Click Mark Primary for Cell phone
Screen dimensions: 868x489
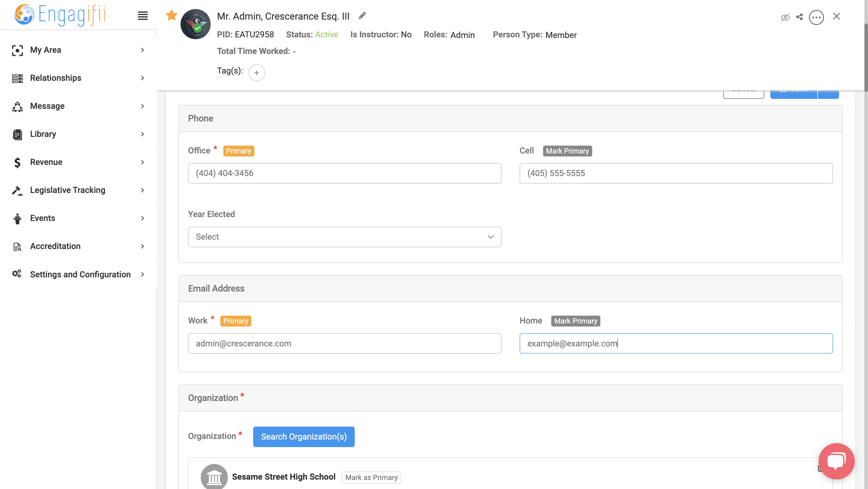(567, 151)
